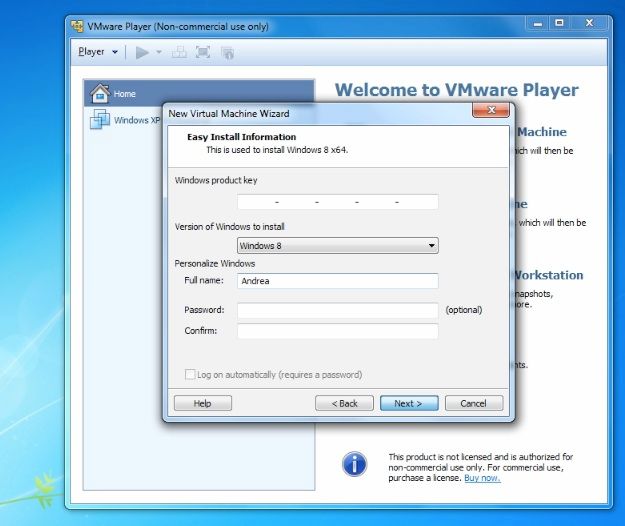Click the full screen mode toolbar icon
625x526 pixels.
coord(203,52)
